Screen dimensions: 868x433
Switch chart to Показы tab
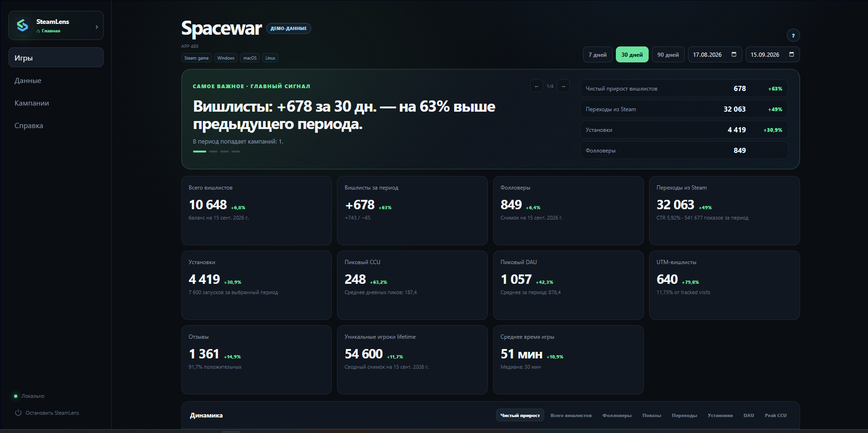651,415
